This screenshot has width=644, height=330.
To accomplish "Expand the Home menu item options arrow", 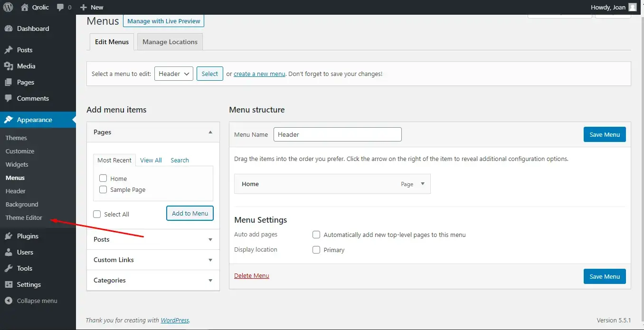I will click(423, 184).
